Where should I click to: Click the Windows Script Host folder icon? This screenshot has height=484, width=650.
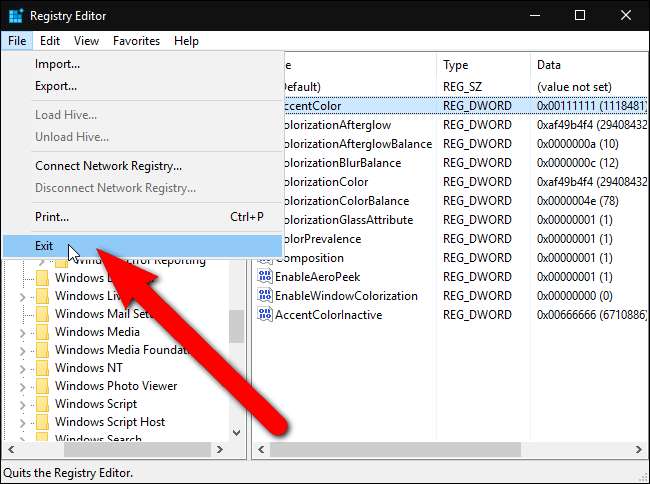(x=42, y=422)
